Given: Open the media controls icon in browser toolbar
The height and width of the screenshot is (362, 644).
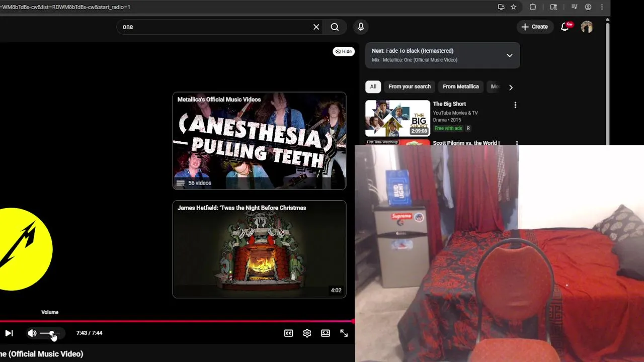Looking at the screenshot, I should point(574,7).
